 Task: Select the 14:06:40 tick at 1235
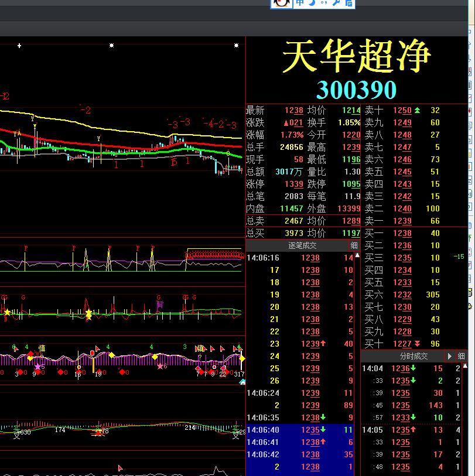pyautogui.click(x=300, y=430)
